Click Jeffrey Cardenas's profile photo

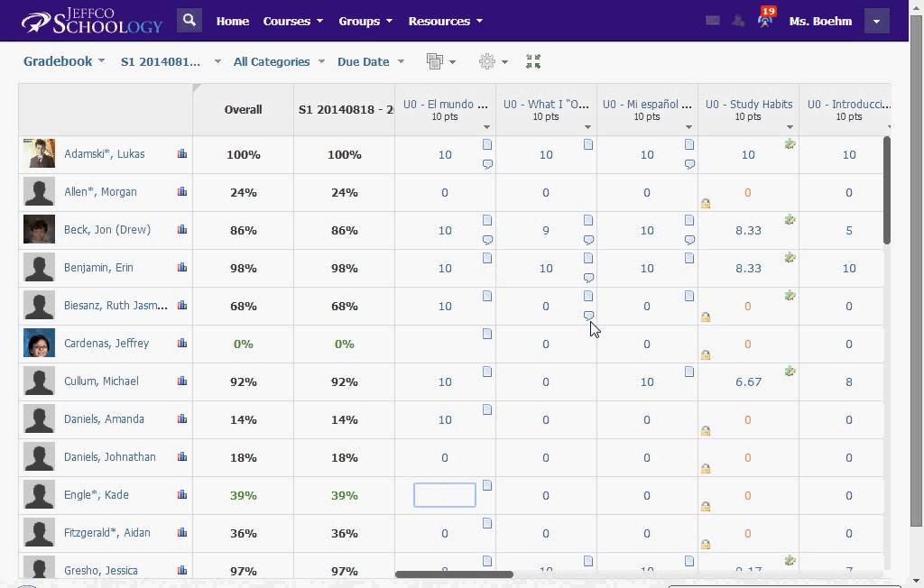click(x=39, y=343)
